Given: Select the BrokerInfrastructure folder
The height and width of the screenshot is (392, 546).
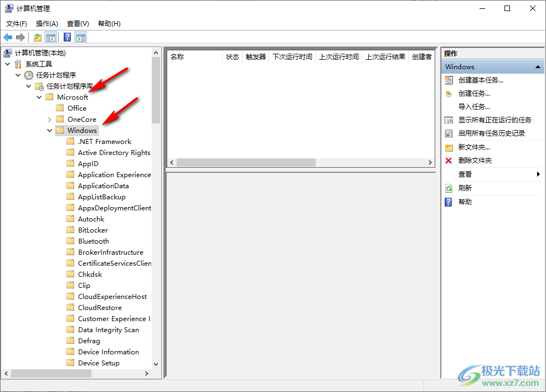Looking at the screenshot, I should point(111,252).
